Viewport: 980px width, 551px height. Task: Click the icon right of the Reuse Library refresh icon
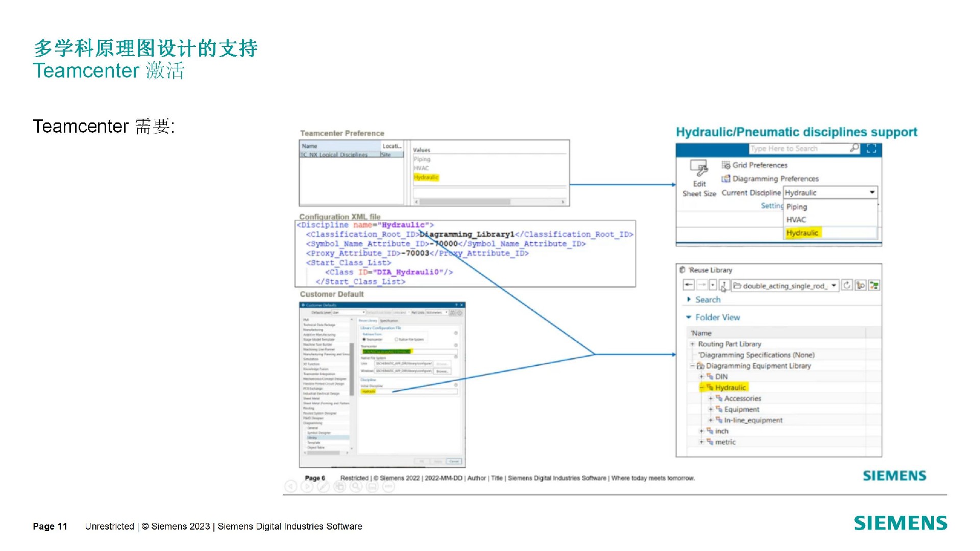[861, 285]
